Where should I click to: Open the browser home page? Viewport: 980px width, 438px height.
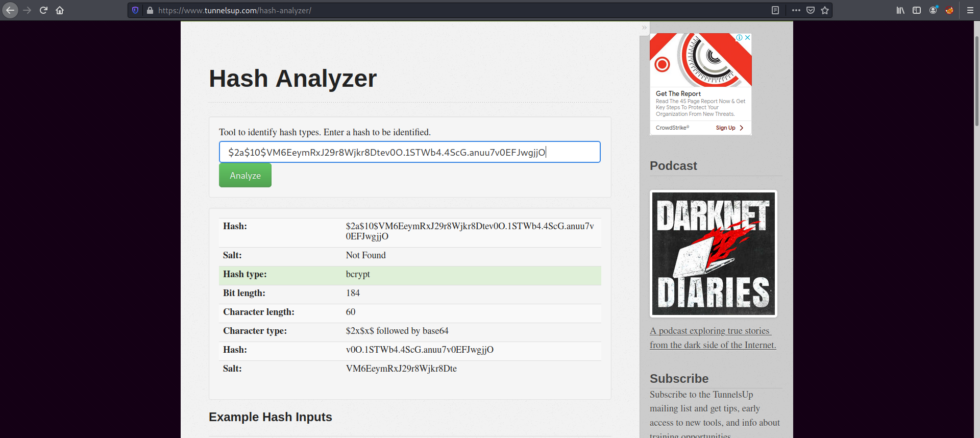(x=60, y=10)
